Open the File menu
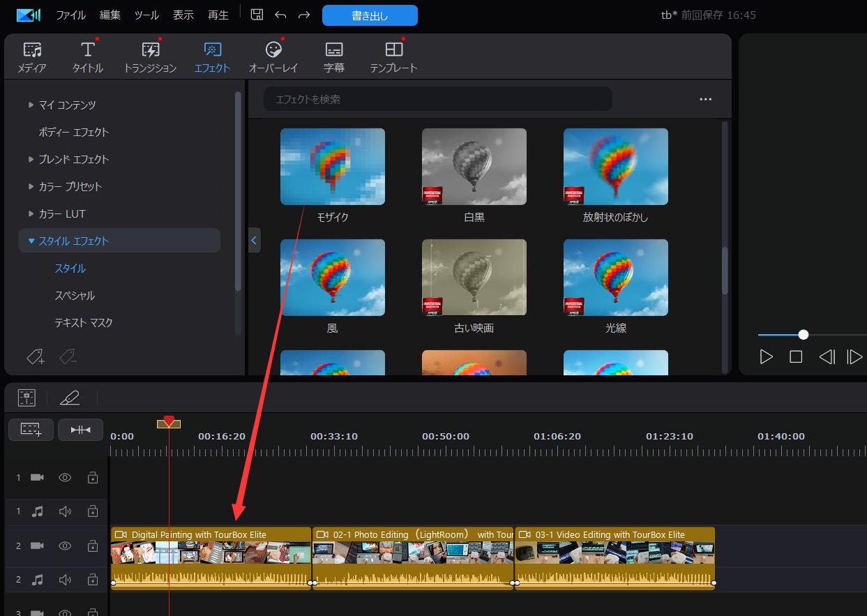867x616 pixels. (70, 15)
